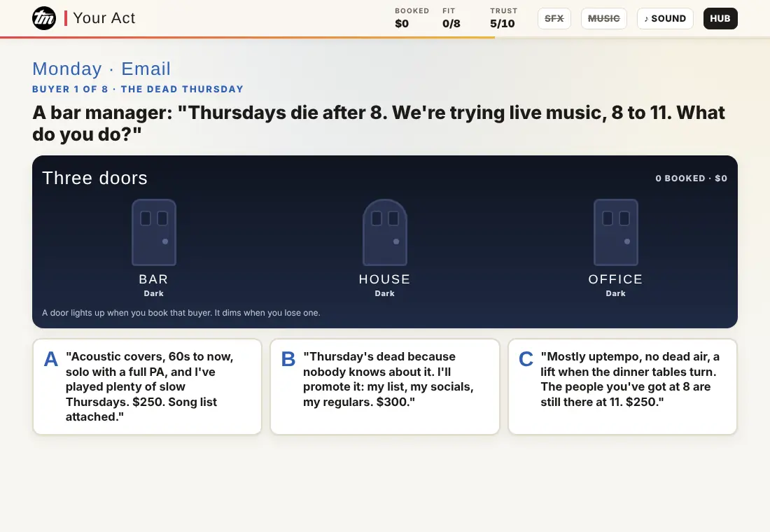This screenshot has height=532, width=770.
Task: Open the Bar door icon
Action: [154, 232]
